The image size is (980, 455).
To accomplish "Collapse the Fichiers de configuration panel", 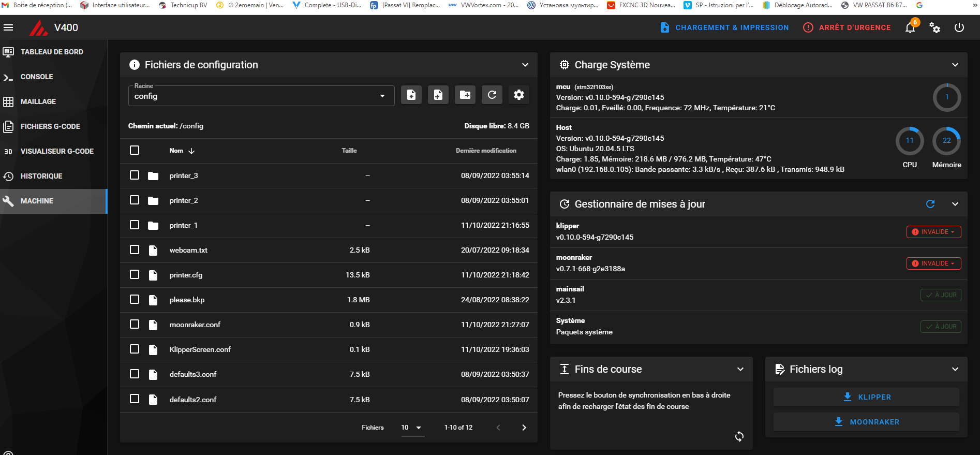I will (525, 65).
